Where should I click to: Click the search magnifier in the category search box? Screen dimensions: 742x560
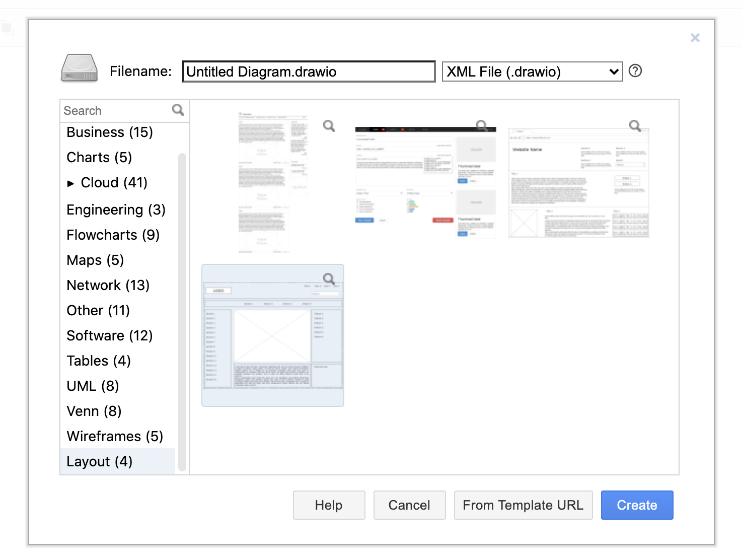[178, 110]
